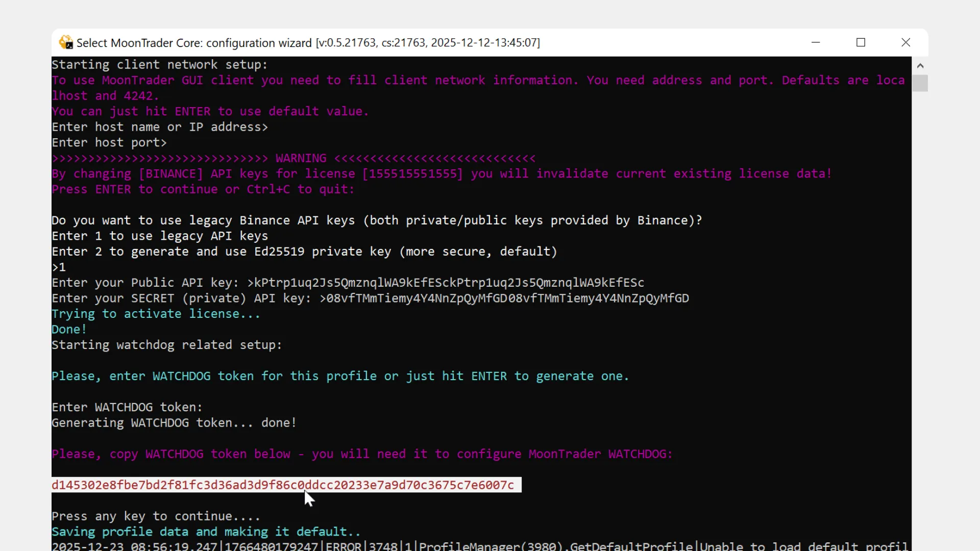The height and width of the screenshot is (551, 980).
Task: Click 'Press any key to continue....' line
Action: (x=156, y=516)
